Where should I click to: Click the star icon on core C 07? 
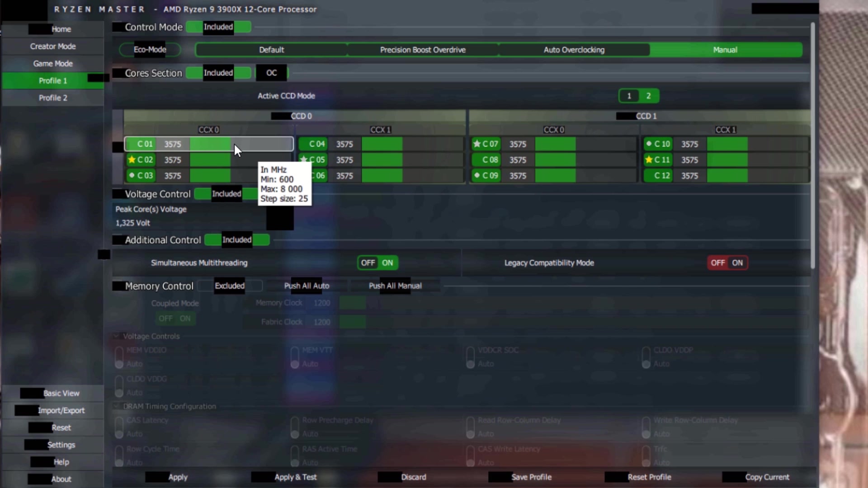pos(477,144)
